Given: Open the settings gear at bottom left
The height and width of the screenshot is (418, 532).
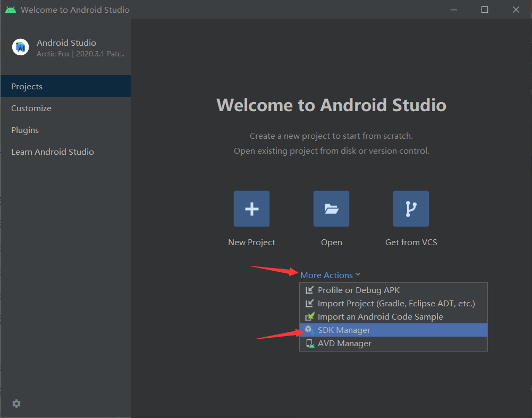Looking at the screenshot, I should point(16,404).
